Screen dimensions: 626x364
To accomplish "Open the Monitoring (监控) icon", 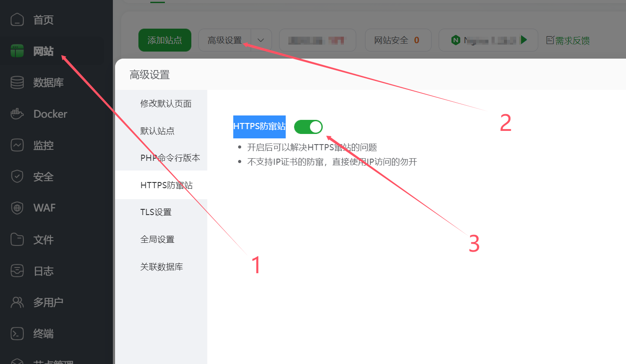I will [x=17, y=145].
